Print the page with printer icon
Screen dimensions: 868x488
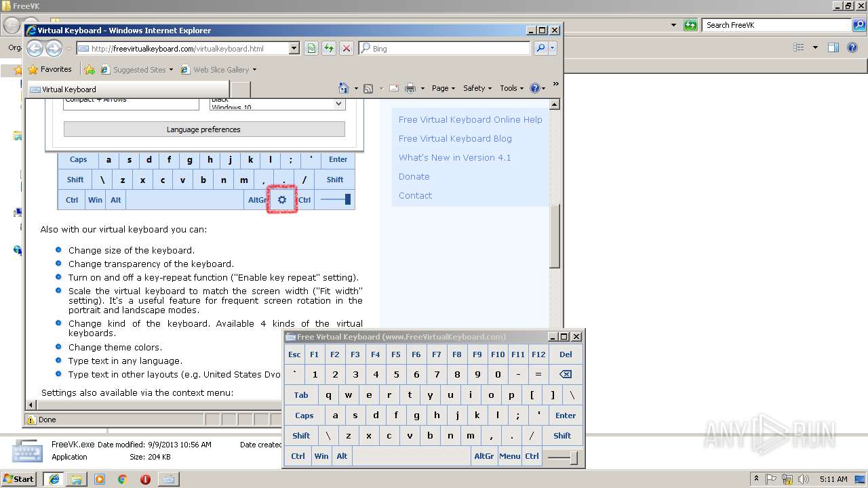click(x=410, y=88)
